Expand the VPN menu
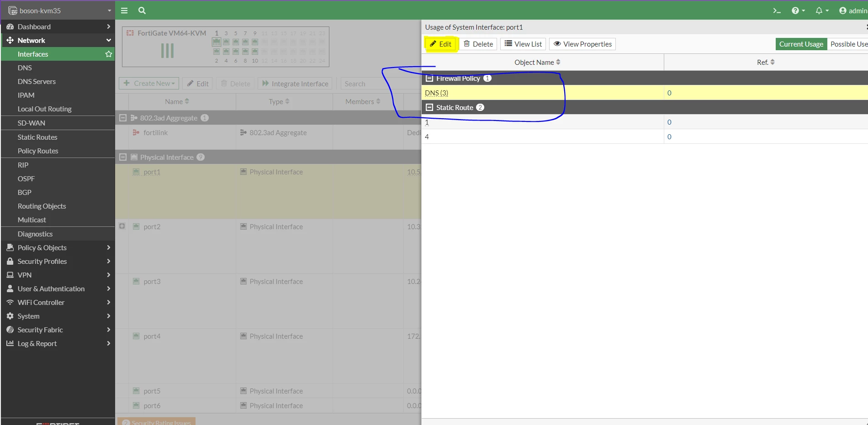Screen dimensions: 868x425 pyautogui.click(x=58, y=275)
